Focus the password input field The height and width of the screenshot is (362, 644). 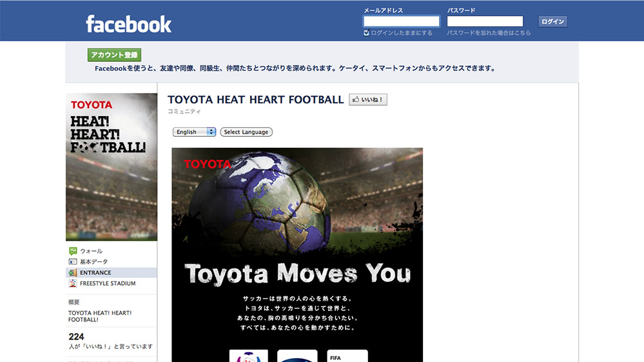coord(485,21)
